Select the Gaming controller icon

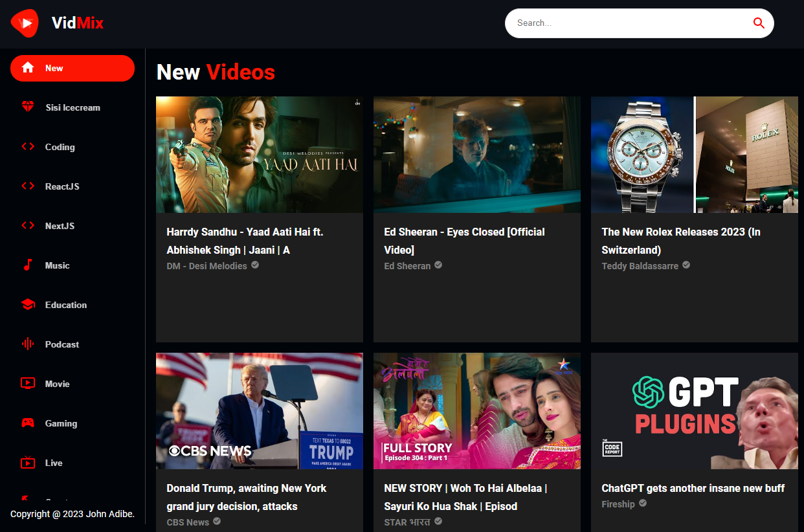coord(28,423)
